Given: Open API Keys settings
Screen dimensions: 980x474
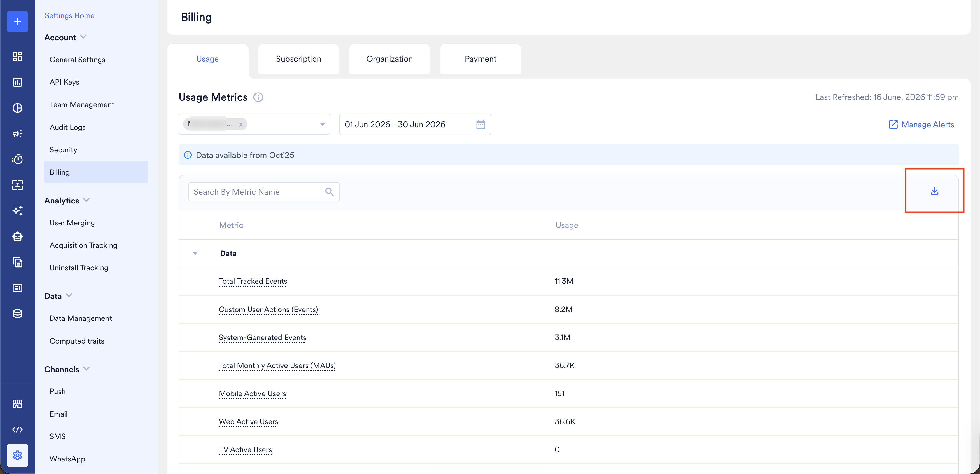Looking at the screenshot, I should click(x=65, y=82).
